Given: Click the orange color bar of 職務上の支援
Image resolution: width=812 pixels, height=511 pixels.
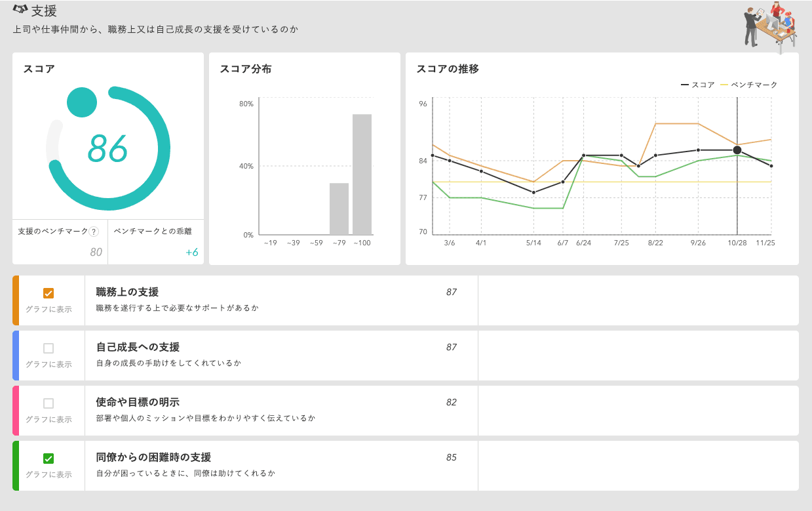Looking at the screenshot, I should pyautogui.click(x=16, y=300).
